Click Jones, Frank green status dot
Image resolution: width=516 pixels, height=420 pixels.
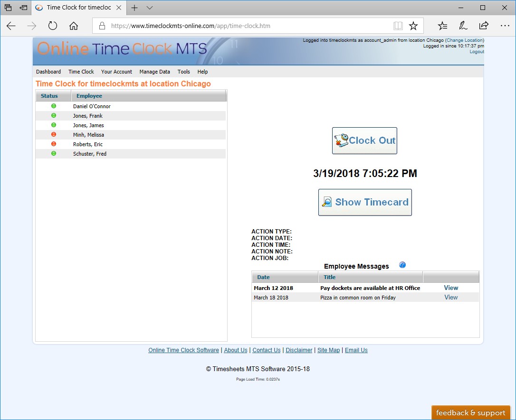tap(54, 115)
